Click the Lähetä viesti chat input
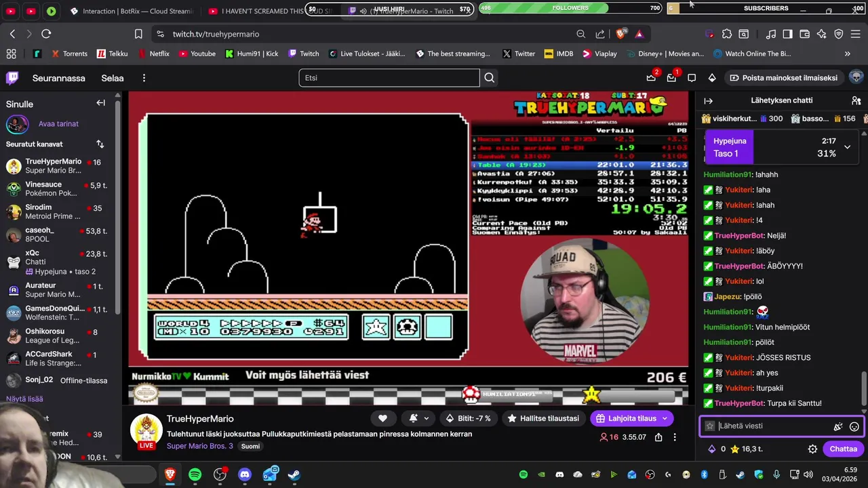This screenshot has width=868, height=488. point(773,426)
